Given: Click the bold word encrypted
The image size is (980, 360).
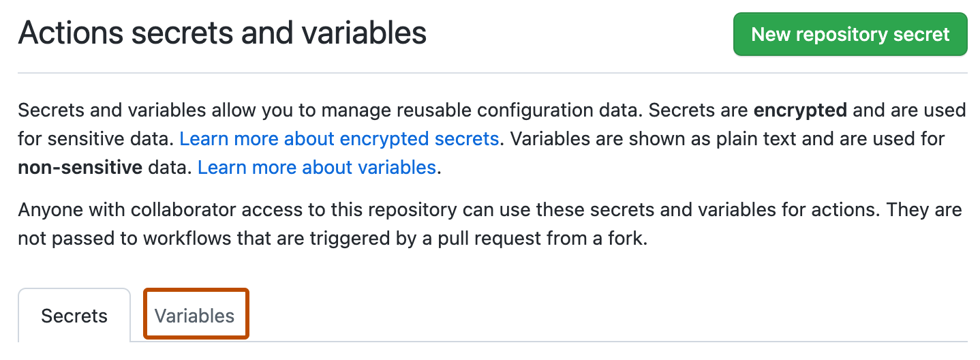Looking at the screenshot, I should (x=800, y=110).
